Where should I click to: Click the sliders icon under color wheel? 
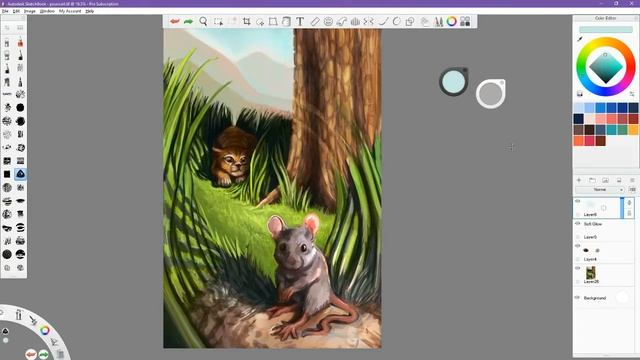point(632,94)
